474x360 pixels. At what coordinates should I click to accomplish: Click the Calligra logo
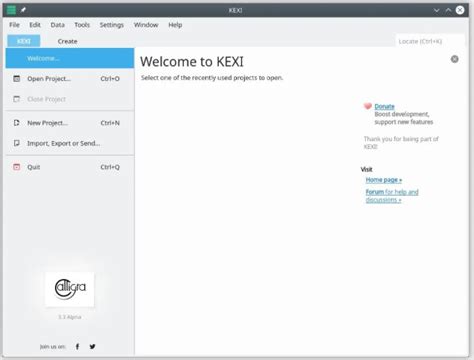coord(70,289)
